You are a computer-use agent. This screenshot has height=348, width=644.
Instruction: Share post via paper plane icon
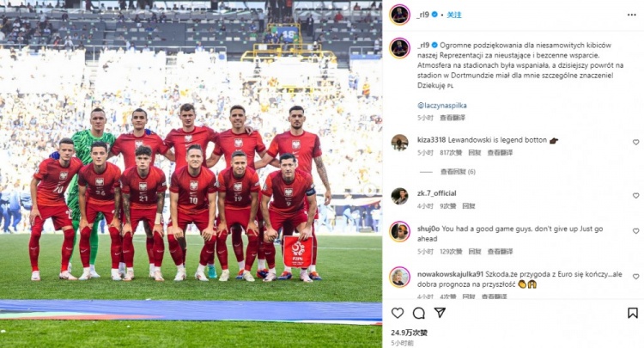pos(440,313)
